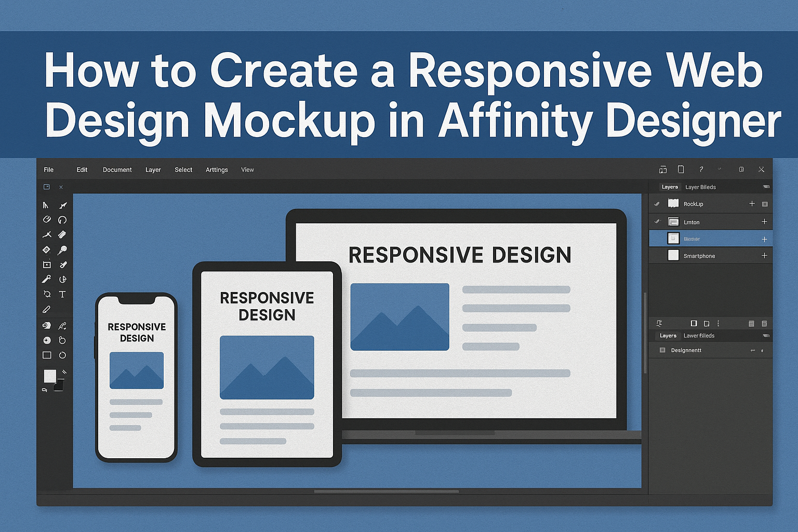Select the RockLip layer row
Screen dimensions: 798x532
click(x=711, y=204)
